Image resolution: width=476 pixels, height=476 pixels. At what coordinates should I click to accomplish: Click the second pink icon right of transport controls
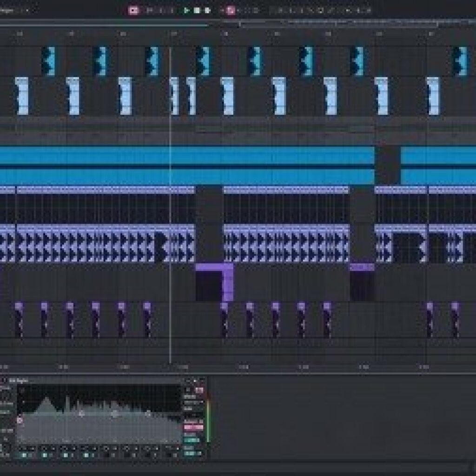231,10
